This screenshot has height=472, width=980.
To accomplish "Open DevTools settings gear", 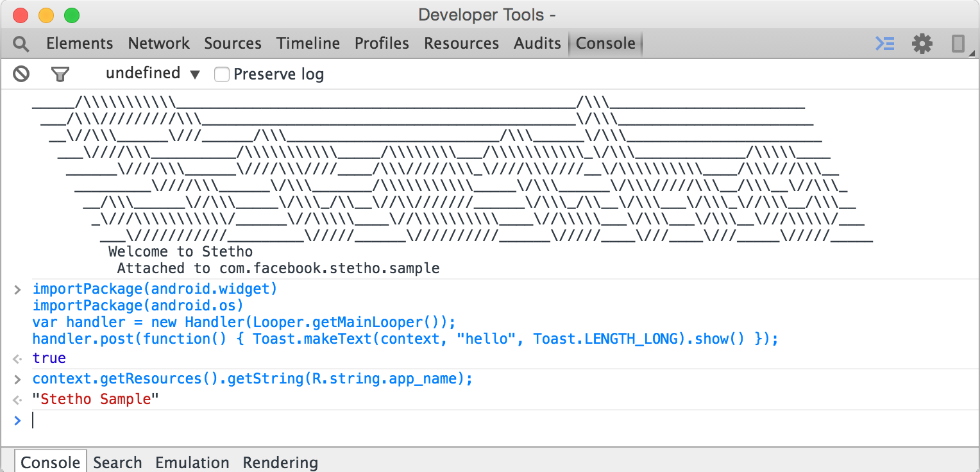I will coord(922,44).
